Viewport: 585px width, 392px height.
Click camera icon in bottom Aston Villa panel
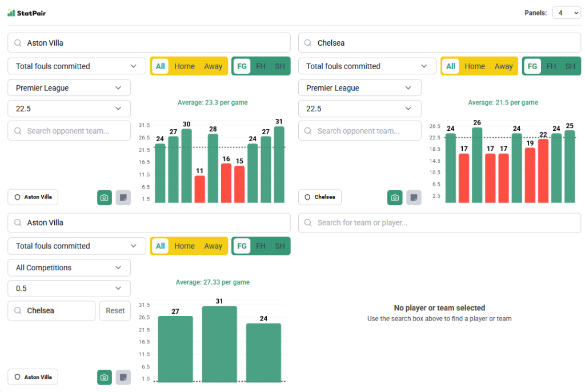coord(105,377)
